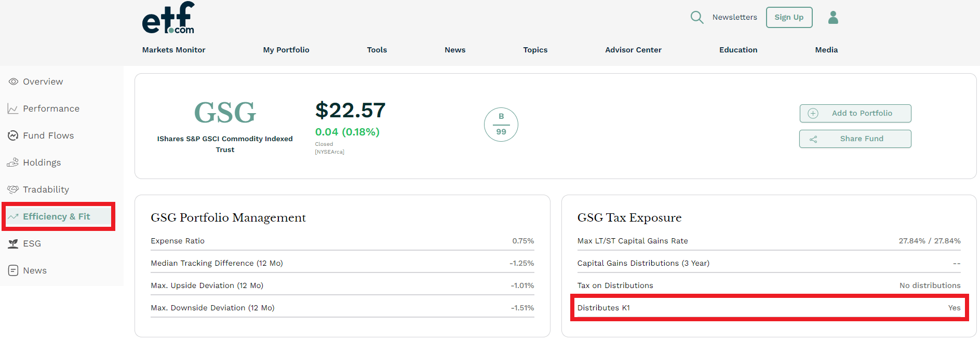
Task: Click the Newsletters link
Action: click(735, 17)
